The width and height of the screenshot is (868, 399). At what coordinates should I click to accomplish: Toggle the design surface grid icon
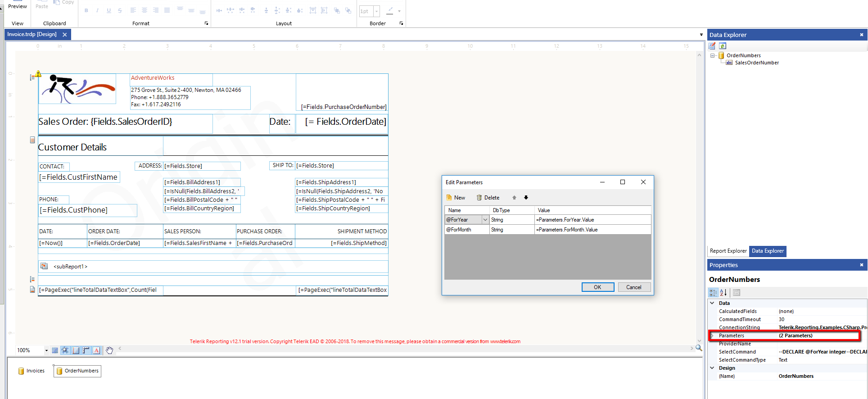click(55, 350)
